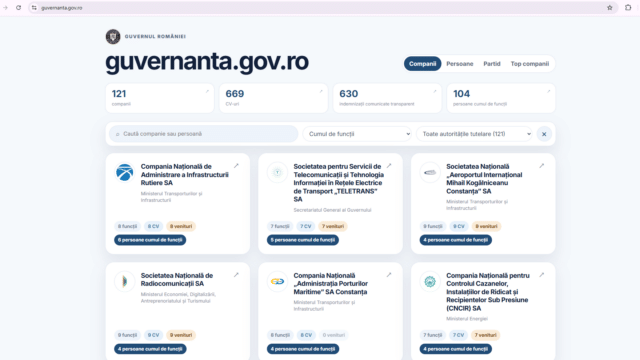Viewport: 640px width, 360px height.
Task: Click Radiocomunicații company logo
Action: tap(124, 281)
